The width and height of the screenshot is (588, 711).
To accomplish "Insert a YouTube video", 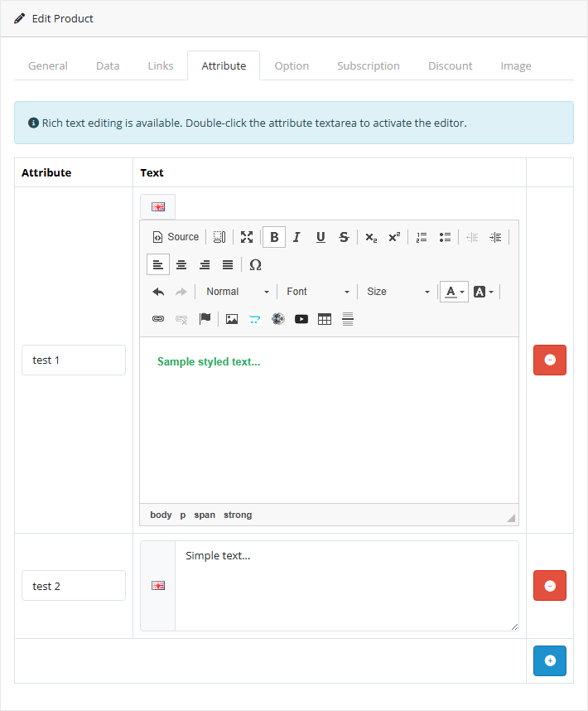I will coord(301,319).
